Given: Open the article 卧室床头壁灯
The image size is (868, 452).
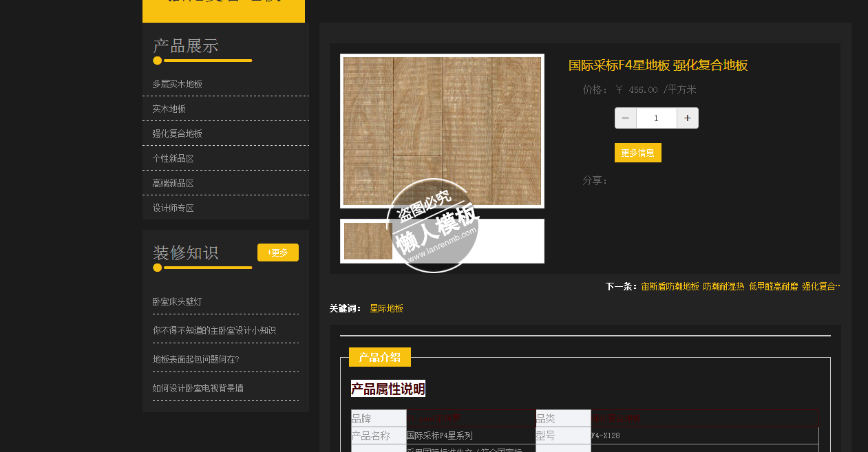Looking at the screenshot, I should [177, 301].
